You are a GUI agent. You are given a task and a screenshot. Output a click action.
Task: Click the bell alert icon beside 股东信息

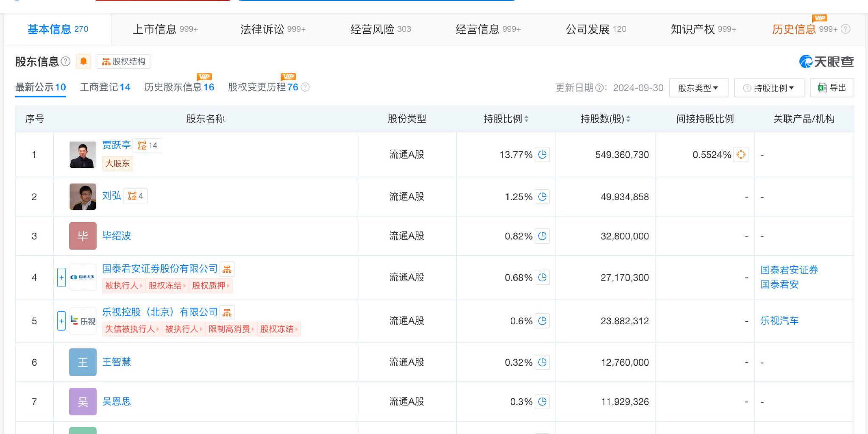[83, 61]
